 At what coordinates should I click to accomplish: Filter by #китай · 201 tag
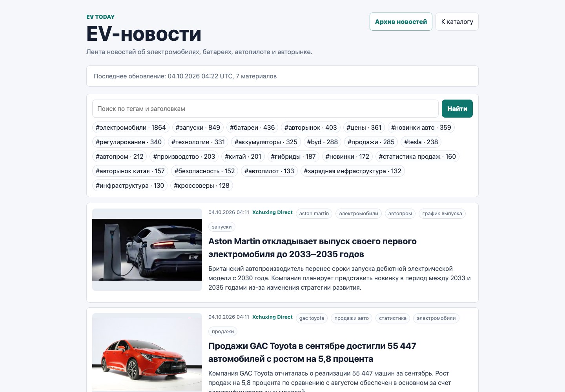243,156
